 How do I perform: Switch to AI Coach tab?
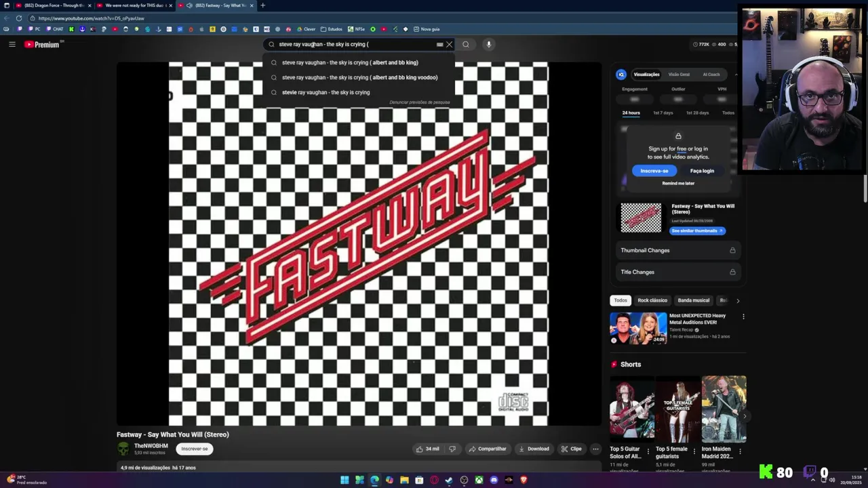click(x=711, y=75)
